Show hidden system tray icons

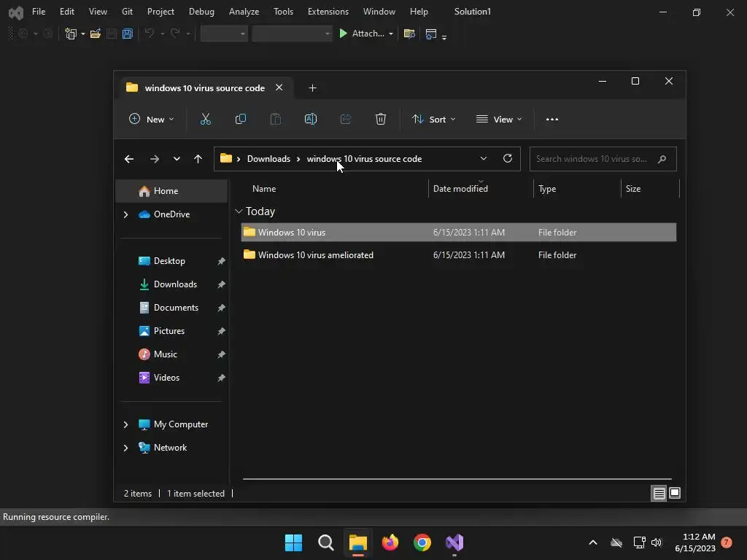[x=593, y=542]
